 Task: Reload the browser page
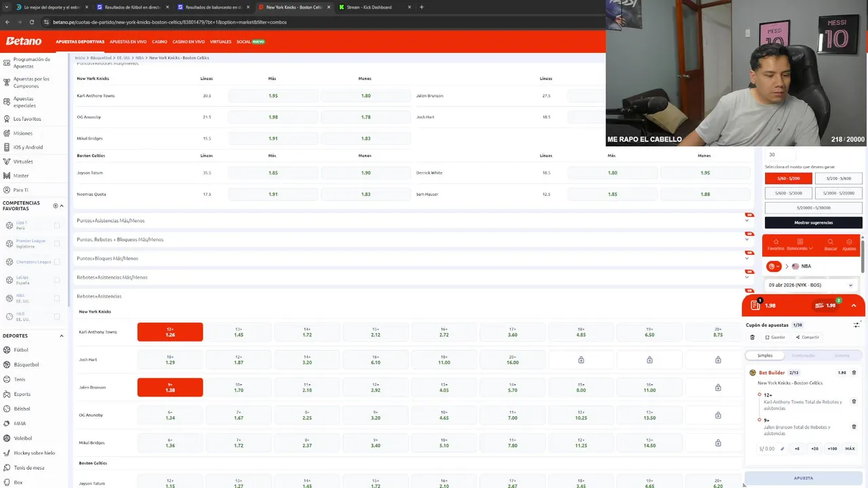[32, 22]
